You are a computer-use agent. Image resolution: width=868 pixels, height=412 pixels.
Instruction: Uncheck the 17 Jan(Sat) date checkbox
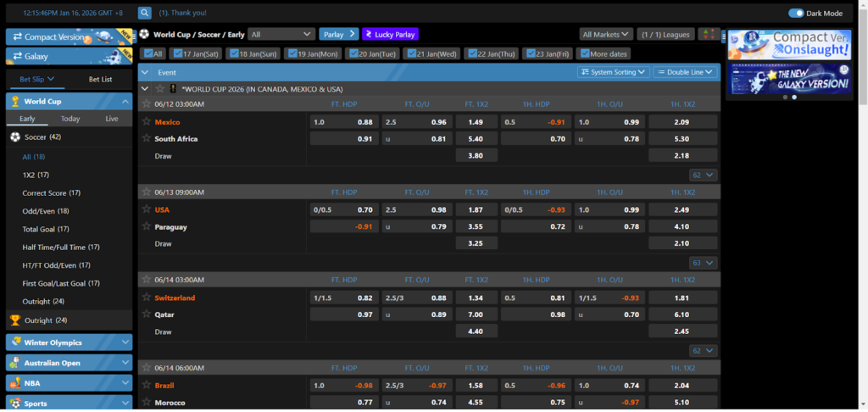click(x=178, y=53)
